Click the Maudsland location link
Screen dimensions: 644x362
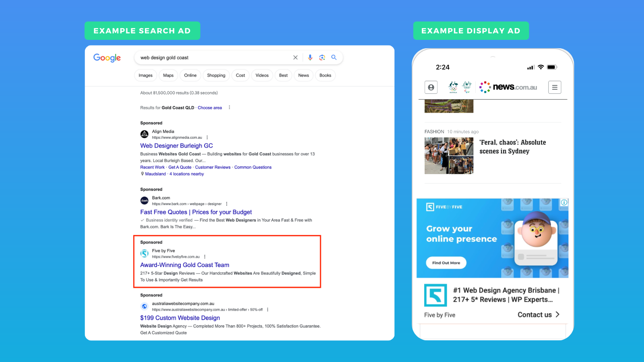tap(155, 174)
